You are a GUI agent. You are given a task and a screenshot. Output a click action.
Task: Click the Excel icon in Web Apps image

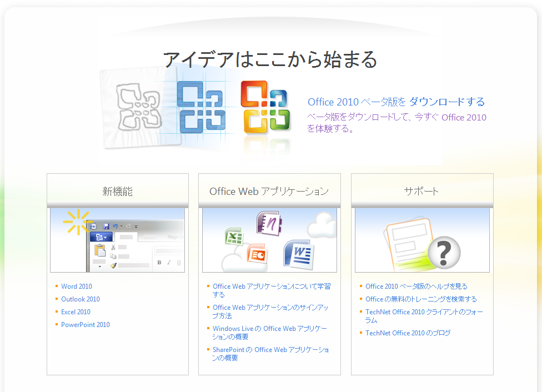[x=234, y=237]
